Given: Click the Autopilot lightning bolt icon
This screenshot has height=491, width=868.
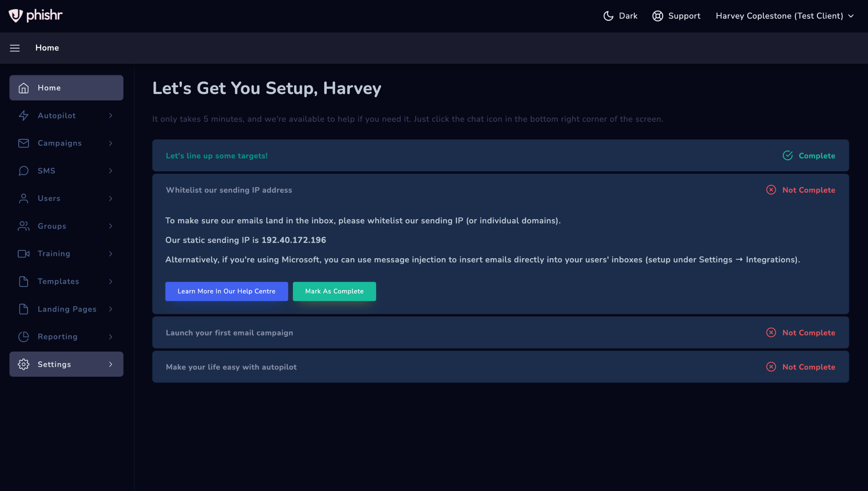Looking at the screenshot, I should [23, 115].
